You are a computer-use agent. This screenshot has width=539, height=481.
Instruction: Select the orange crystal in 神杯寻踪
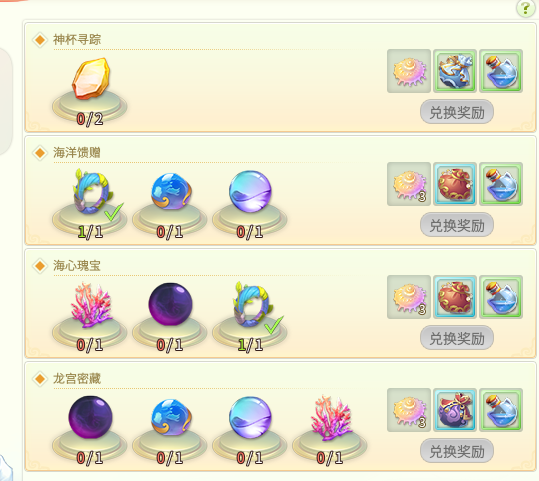(91, 78)
